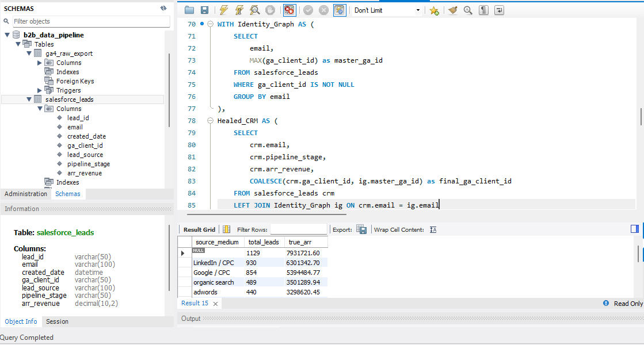644x345 pixels.
Task: Collapse the Identity_Graph CTE fold on line 70
Action: pyautogui.click(x=210, y=24)
